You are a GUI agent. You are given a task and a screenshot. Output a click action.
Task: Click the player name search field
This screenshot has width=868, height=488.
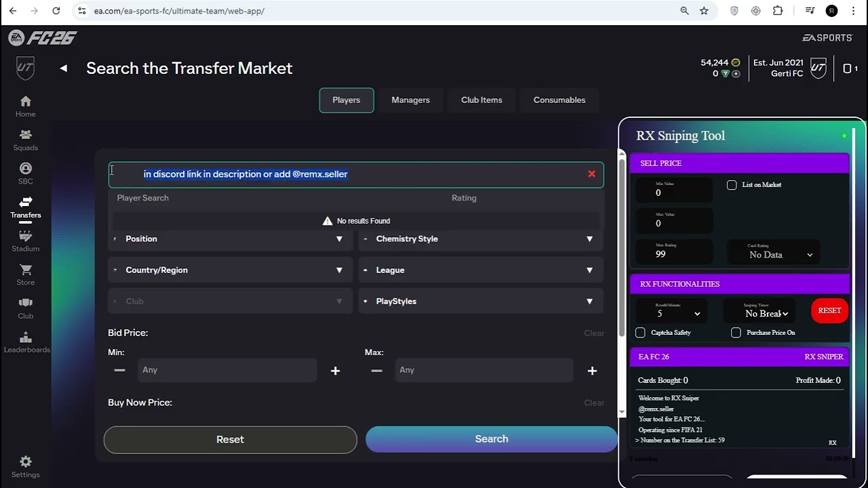356,174
